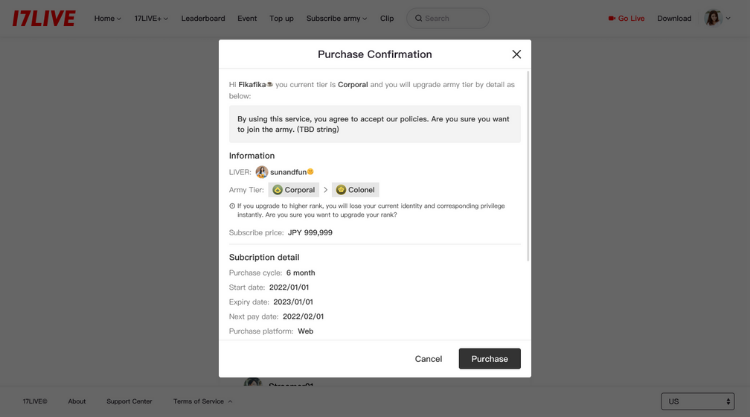Go to the Leaderboard page
The height and width of the screenshot is (417, 750).
point(203,18)
